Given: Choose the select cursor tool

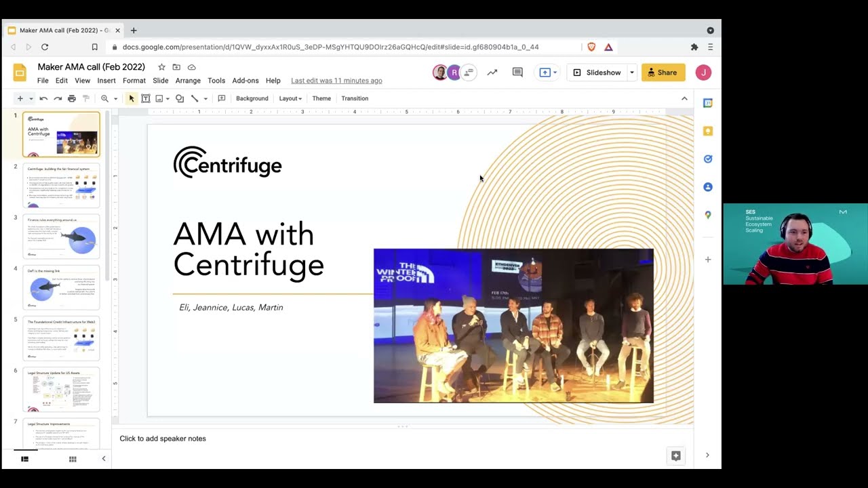Looking at the screenshot, I should point(132,98).
